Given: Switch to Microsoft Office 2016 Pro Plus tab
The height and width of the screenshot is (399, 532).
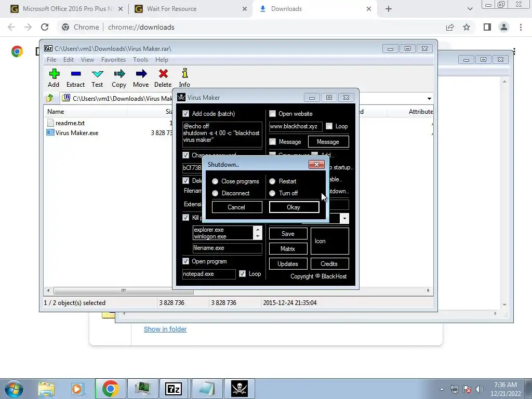Looking at the screenshot, I should point(67,9).
